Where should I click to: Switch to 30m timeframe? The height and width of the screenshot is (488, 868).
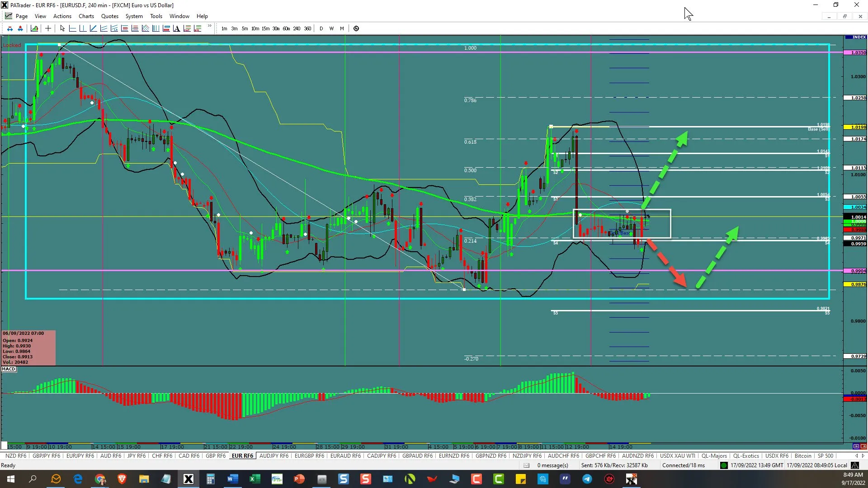(x=276, y=28)
